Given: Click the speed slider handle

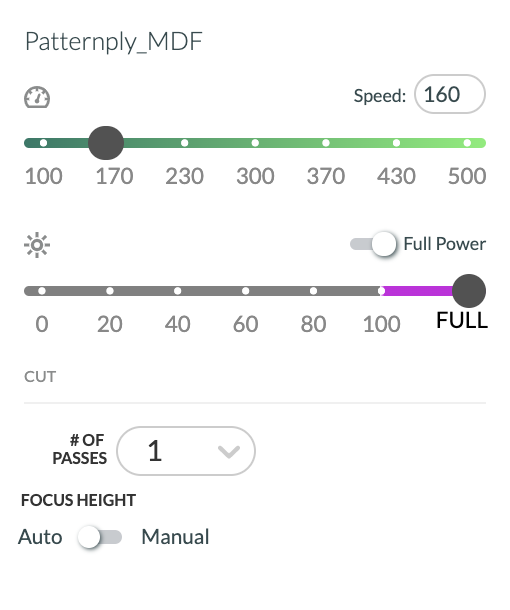Looking at the screenshot, I should [x=106, y=143].
